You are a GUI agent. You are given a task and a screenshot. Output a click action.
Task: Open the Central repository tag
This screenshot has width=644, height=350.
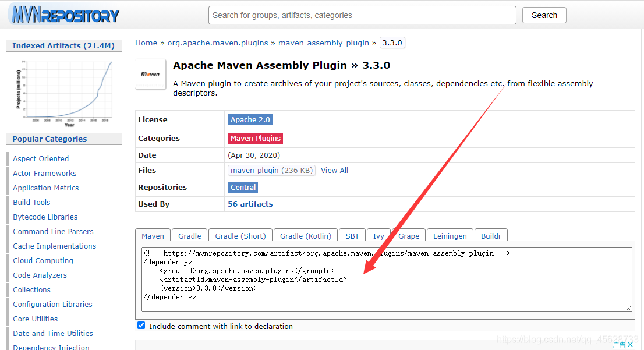click(x=243, y=188)
